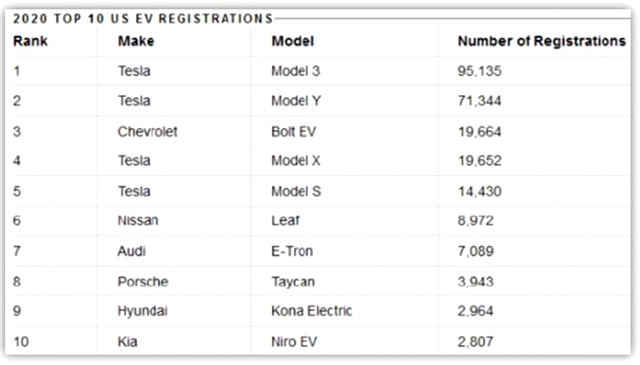Click the Chevrolet make cell

tap(147, 131)
